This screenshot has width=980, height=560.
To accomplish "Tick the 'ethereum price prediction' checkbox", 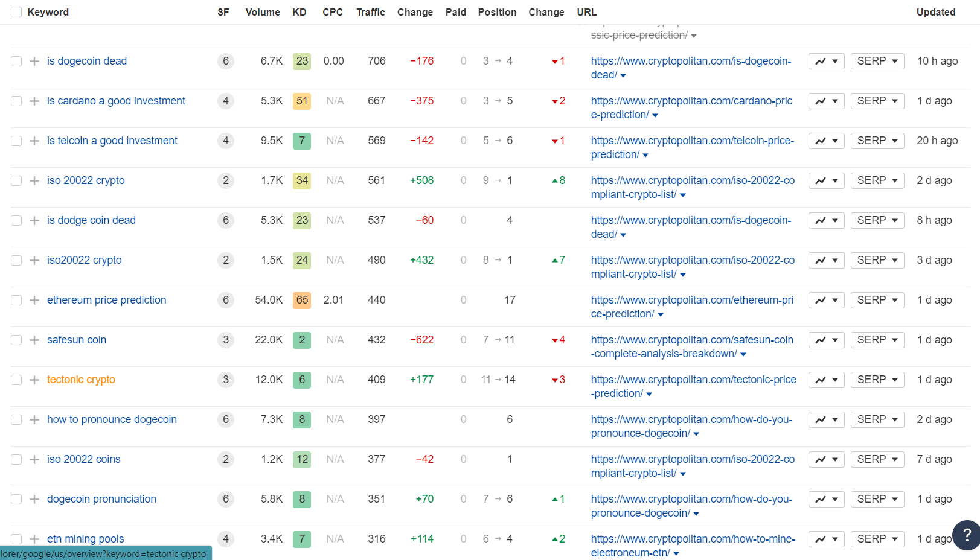I will pos(16,300).
